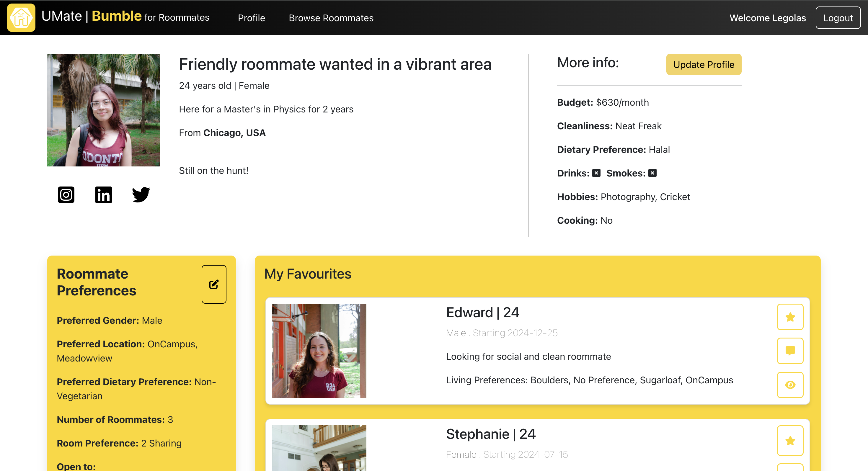View Edward's profile with eye icon
The width and height of the screenshot is (868, 471).
click(x=790, y=385)
